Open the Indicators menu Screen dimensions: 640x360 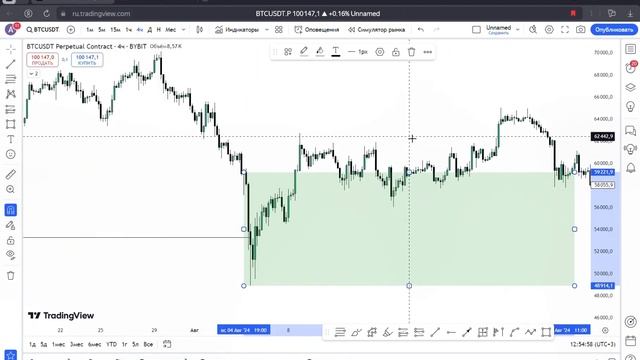point(237,29)
